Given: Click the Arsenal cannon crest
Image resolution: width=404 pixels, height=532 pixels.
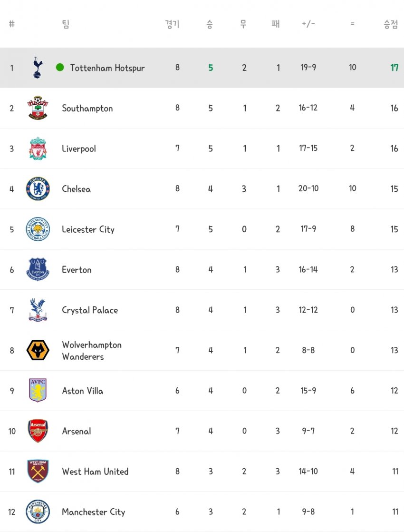Looking at the screenshot, I should (x=38, y=431).
